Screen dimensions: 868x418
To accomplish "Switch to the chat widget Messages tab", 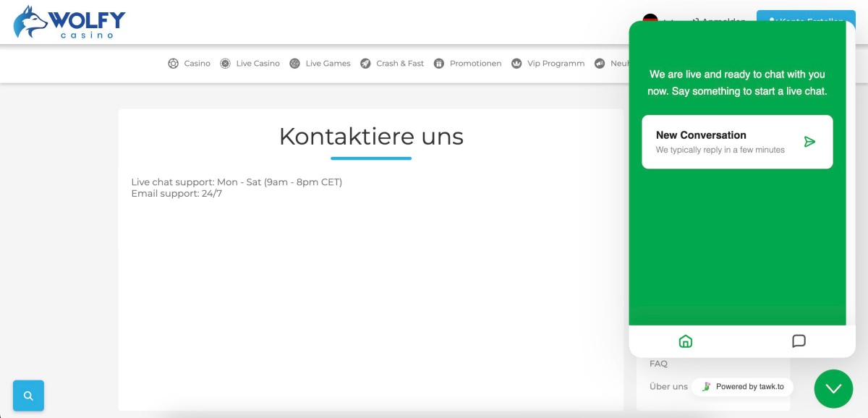I will (x=799, y=341).
